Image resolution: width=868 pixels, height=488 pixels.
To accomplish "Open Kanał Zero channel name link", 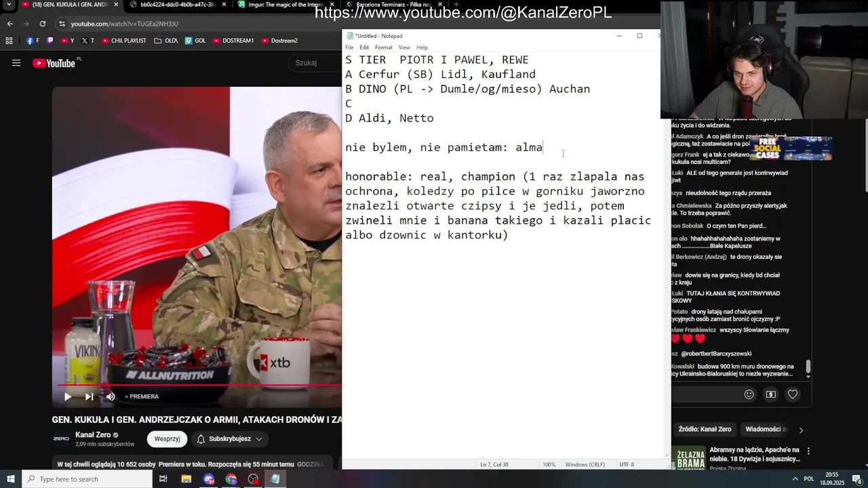I will pos(93,435).
